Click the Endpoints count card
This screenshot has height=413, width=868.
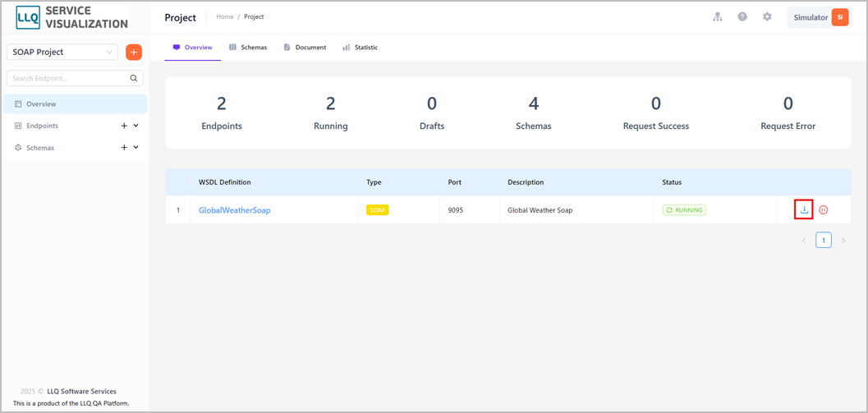[x=222, y=113]
